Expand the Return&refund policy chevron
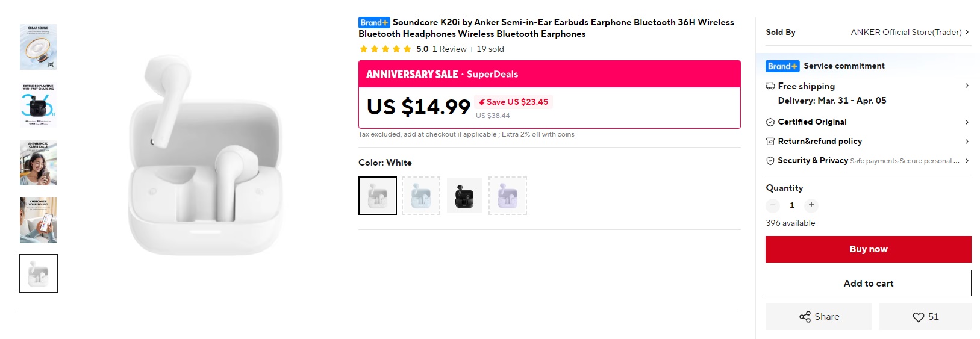980x339 pixels. (967, 142)
